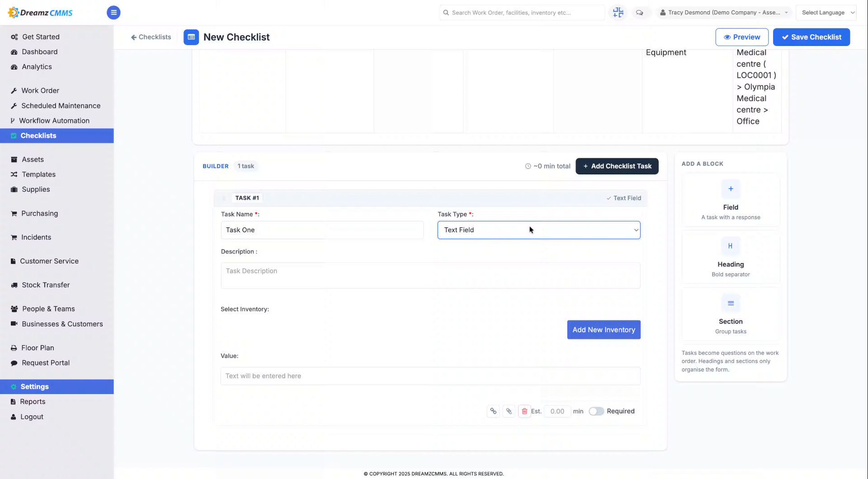
Task: Open the Task Type dropdown
Action: coord(539,230)
